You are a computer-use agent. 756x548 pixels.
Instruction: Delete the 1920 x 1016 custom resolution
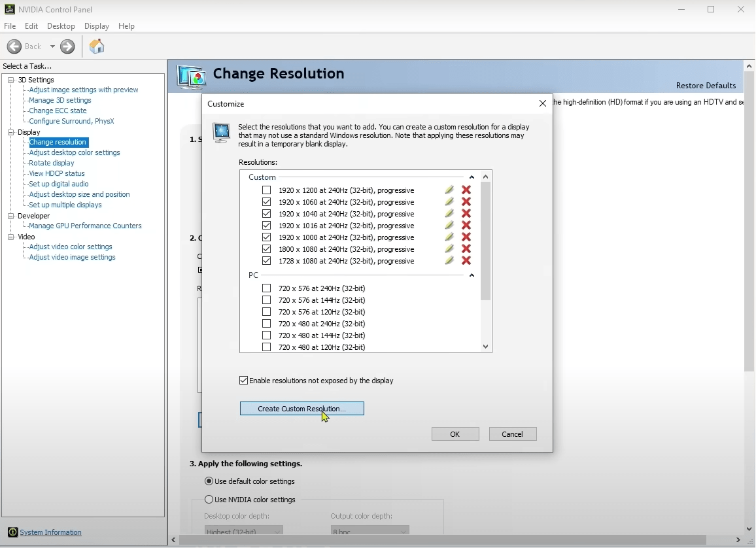pos(466,225)
